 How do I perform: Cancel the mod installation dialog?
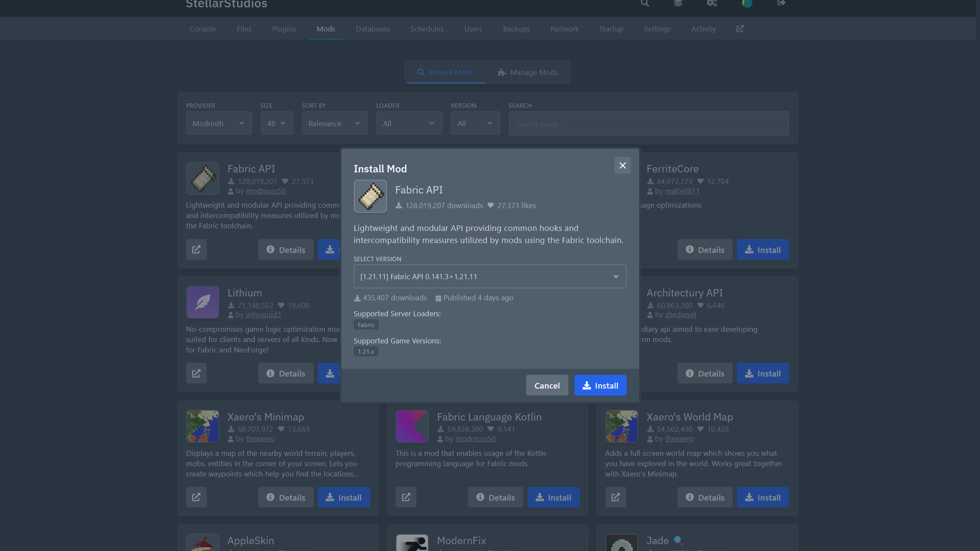click(x=546, y=386)
